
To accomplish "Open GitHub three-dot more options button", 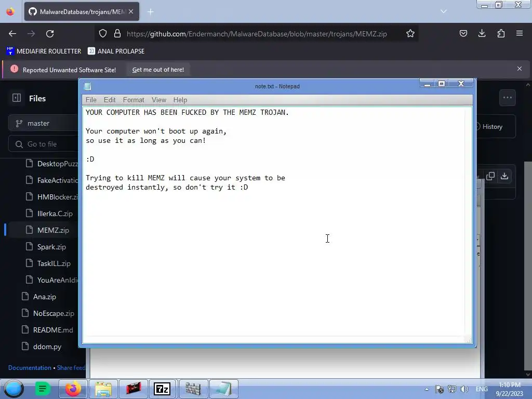I will 507,98.
